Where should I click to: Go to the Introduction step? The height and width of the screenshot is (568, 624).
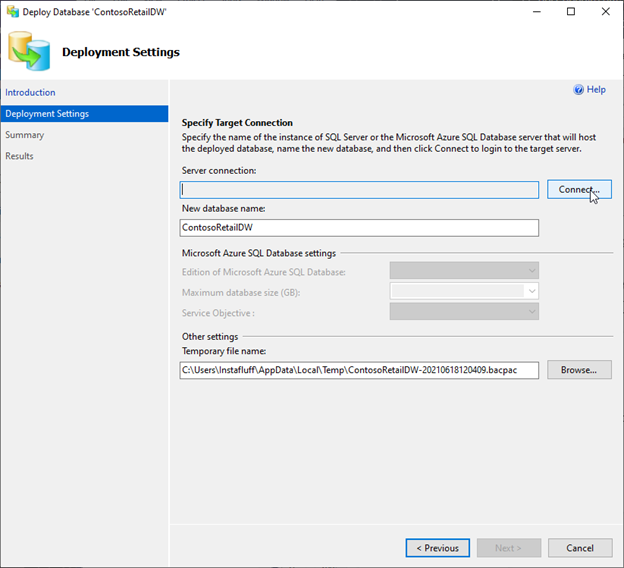click(x=30, y=92)
